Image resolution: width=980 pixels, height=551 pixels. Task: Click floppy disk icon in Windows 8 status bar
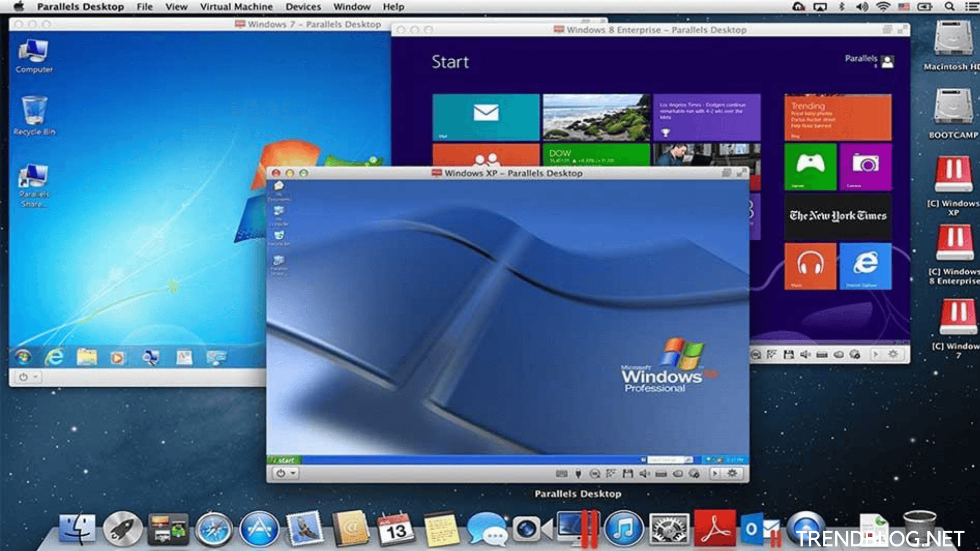pos(789,354)
